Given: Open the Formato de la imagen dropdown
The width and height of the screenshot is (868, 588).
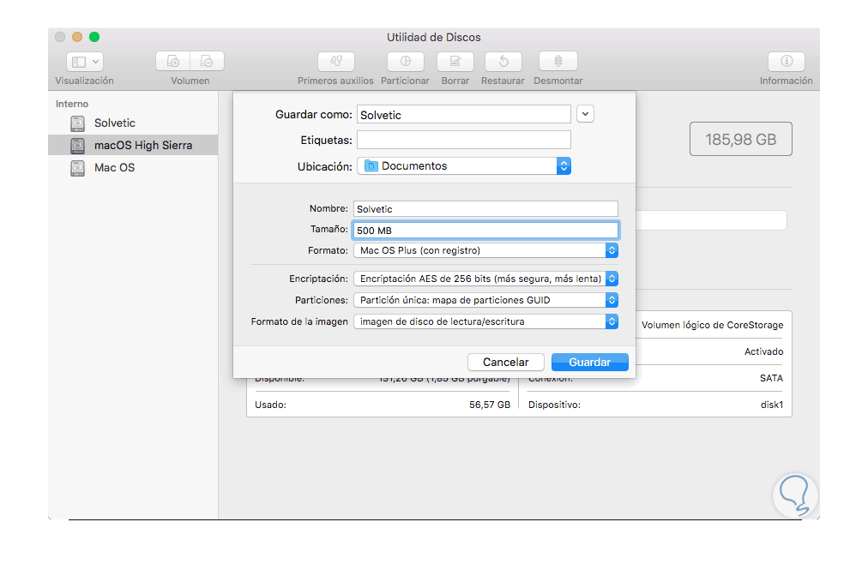Looking at the screenshot, I should 485,321.
